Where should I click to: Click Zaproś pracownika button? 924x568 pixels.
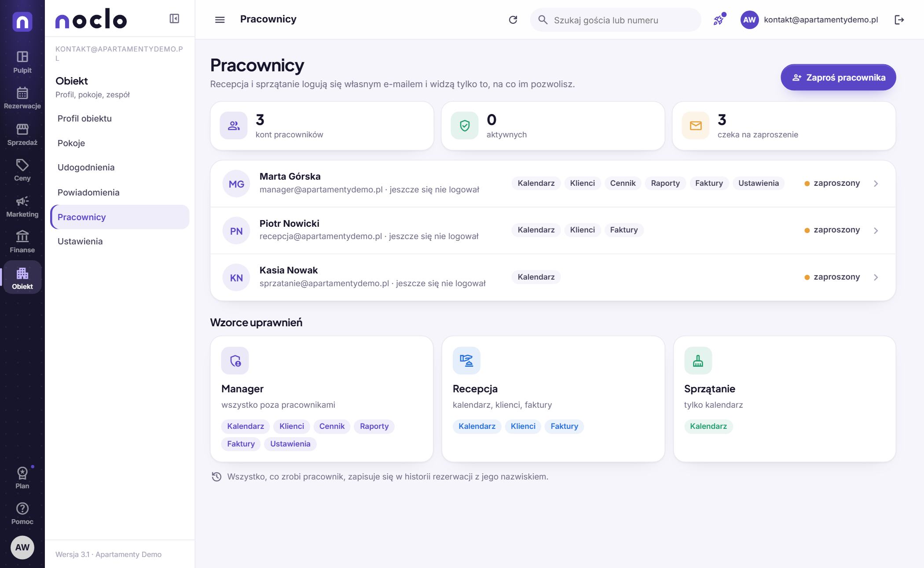(x=838, y=77)
